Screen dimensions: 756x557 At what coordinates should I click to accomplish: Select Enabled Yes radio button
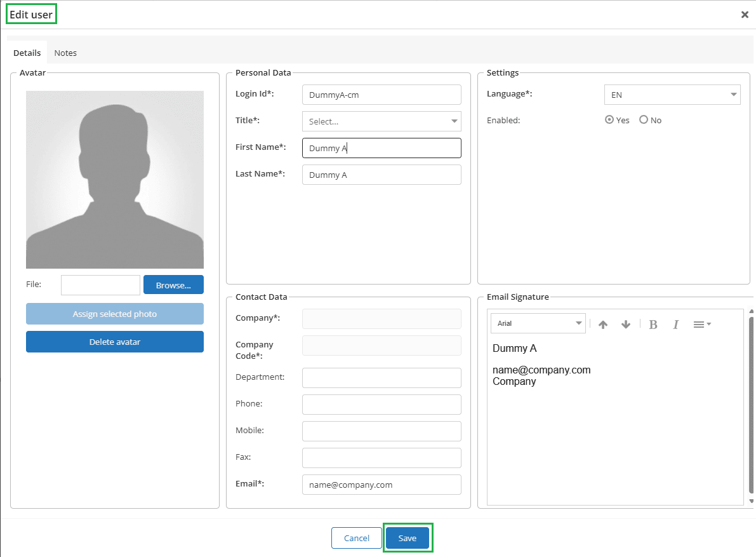[609, 119]
